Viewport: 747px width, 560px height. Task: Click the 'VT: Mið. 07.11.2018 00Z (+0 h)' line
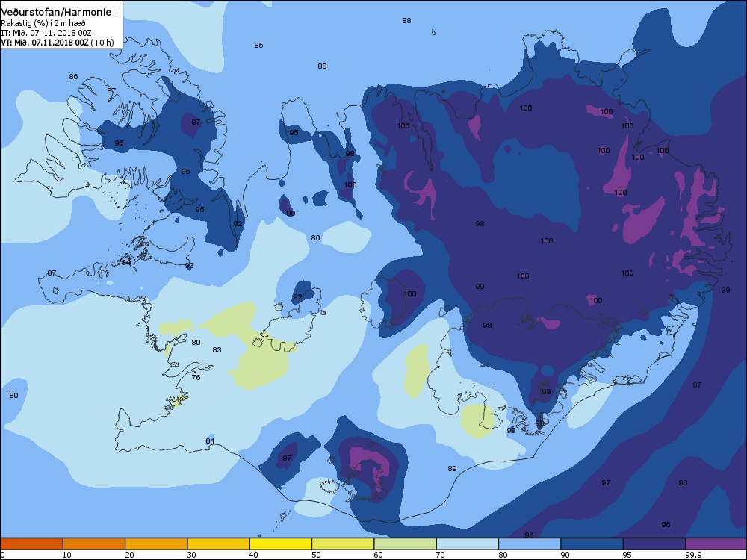(58, 43)
